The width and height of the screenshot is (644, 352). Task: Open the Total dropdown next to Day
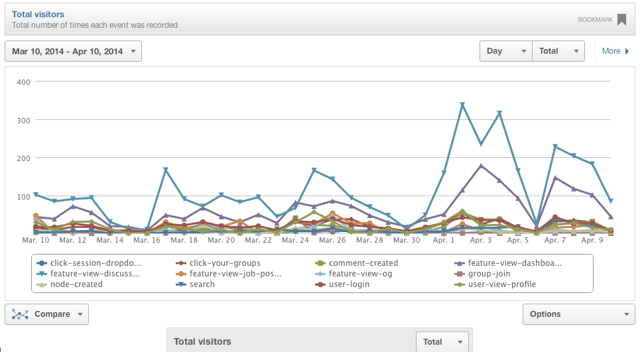pos(558,51)
